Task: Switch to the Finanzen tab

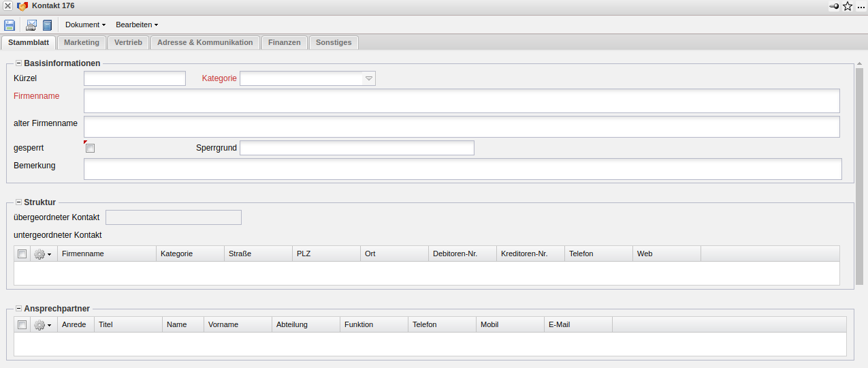Action: coord(284,42)
